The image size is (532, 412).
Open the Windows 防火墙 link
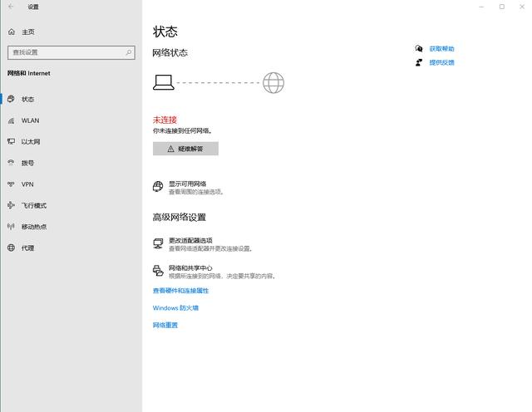[175, 308]
